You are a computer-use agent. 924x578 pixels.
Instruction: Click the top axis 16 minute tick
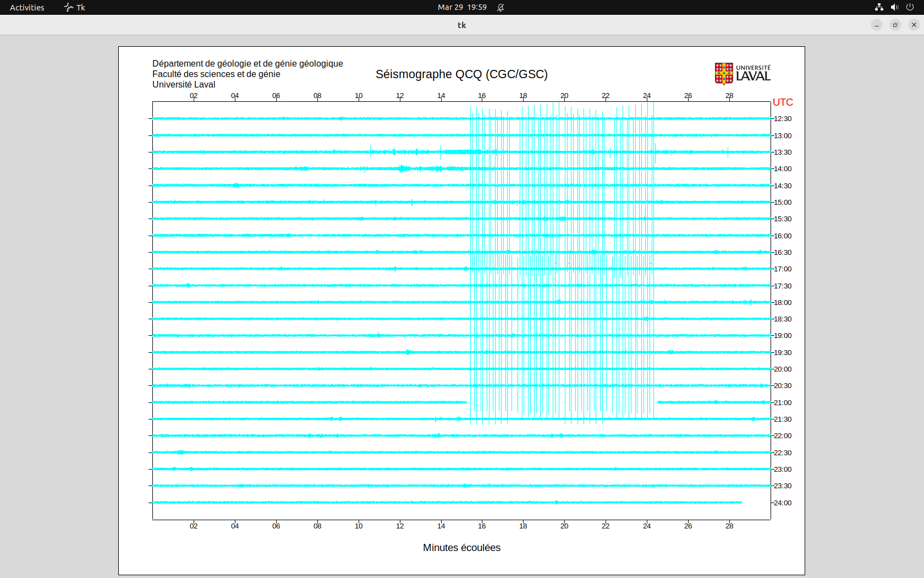pyautogui.click(x=482, y=96)
